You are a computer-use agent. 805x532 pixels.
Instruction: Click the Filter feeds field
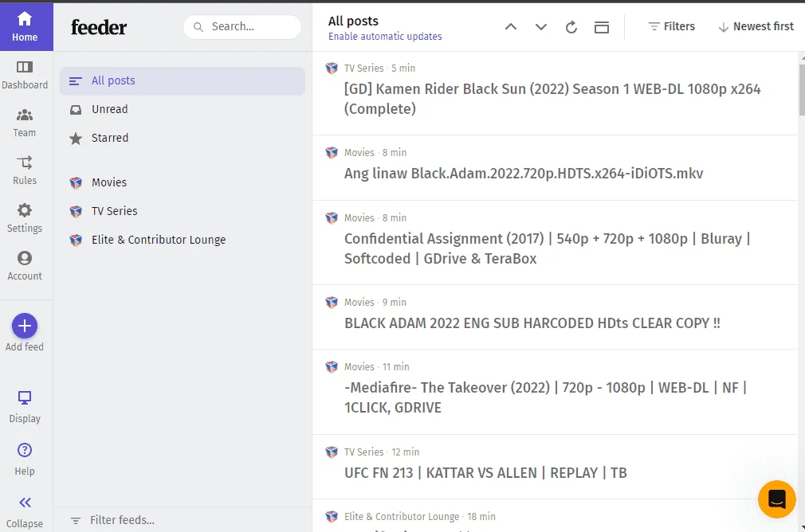183,520
